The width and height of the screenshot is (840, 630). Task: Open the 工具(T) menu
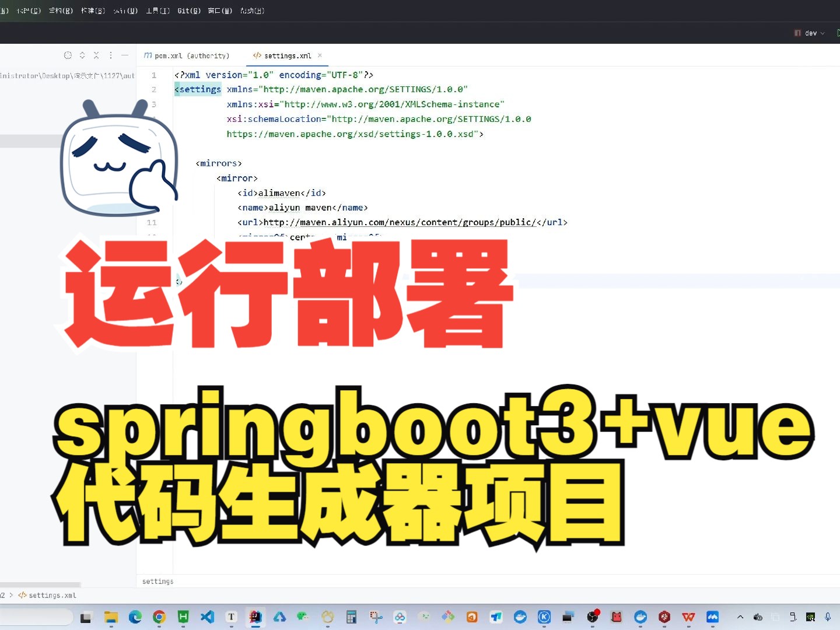[x=158, y=10]
